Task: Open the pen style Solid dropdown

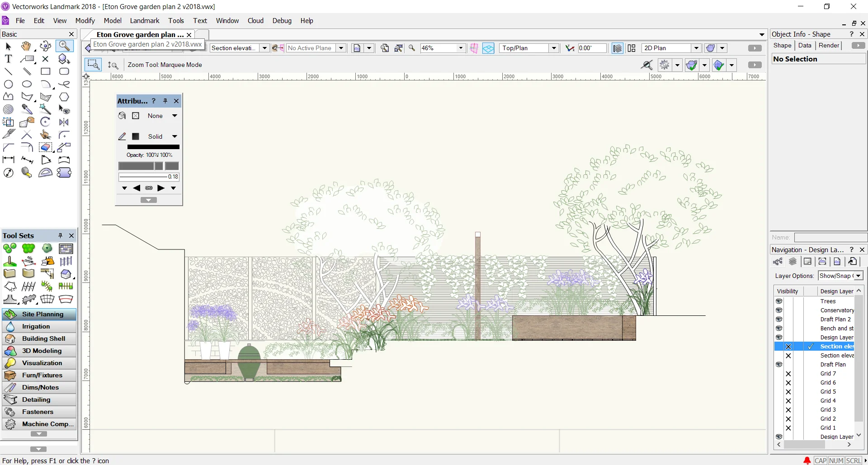Action: click(x=175, y=136)
